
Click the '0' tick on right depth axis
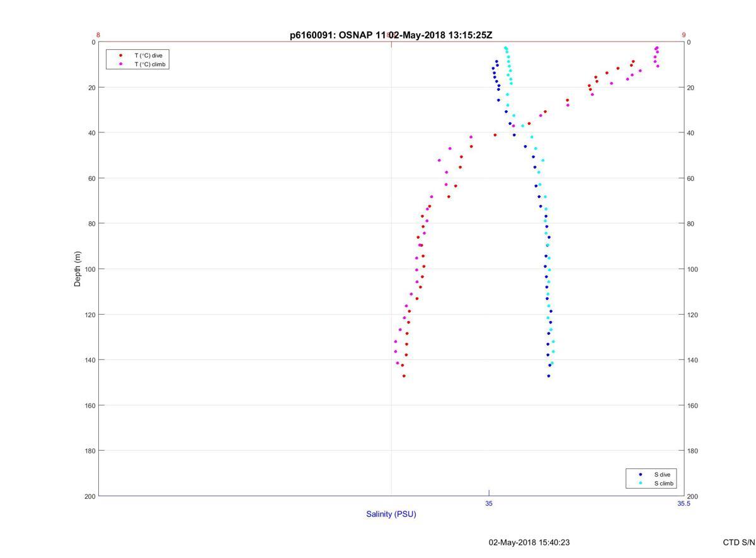point(689,42)
